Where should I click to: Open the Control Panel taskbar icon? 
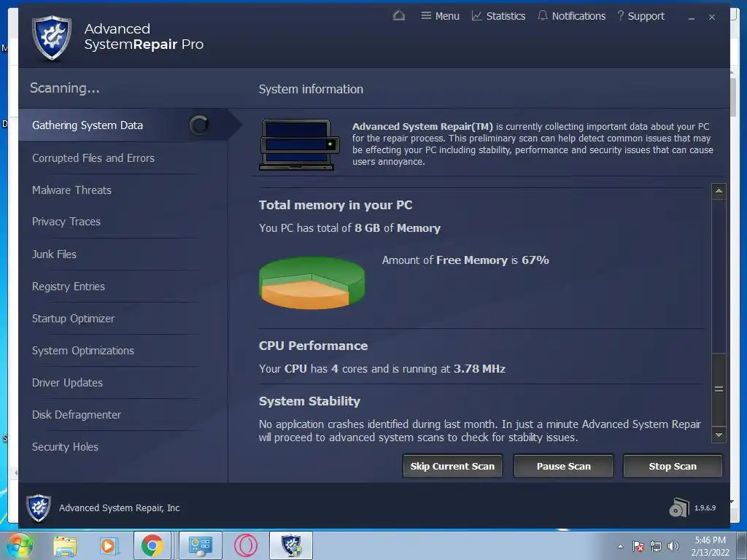pos(200,545)
